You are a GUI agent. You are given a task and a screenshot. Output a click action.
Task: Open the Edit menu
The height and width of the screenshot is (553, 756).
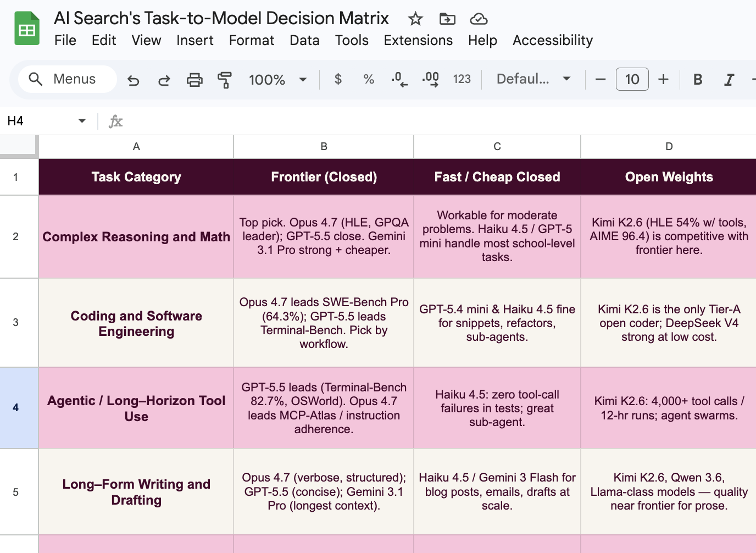(104, 40)
